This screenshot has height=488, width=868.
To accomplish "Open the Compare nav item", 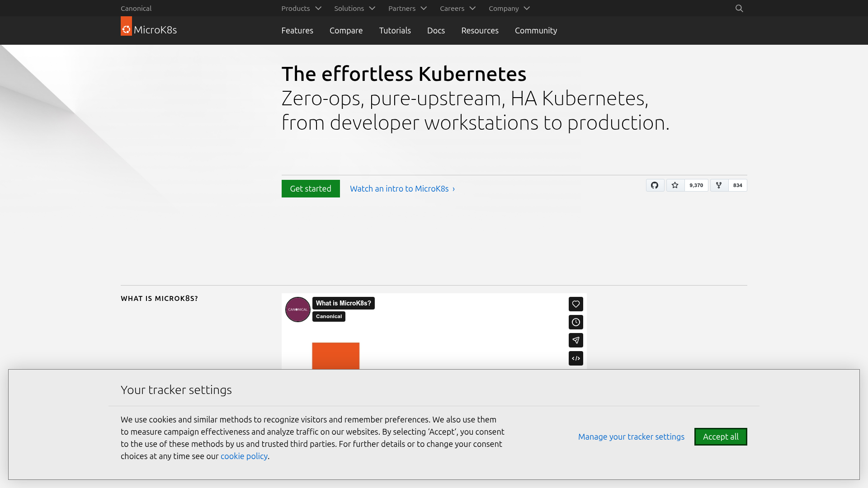I will [346, 30].
